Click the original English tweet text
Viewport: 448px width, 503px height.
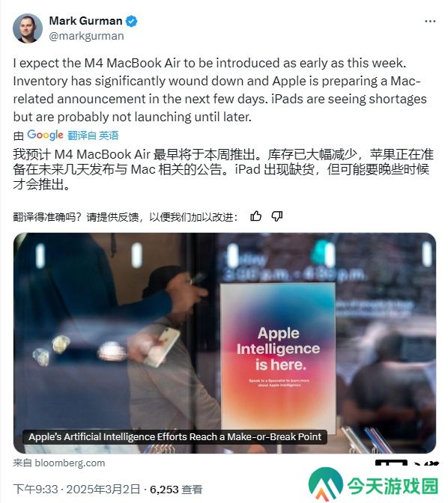click(x=220, y=90)
